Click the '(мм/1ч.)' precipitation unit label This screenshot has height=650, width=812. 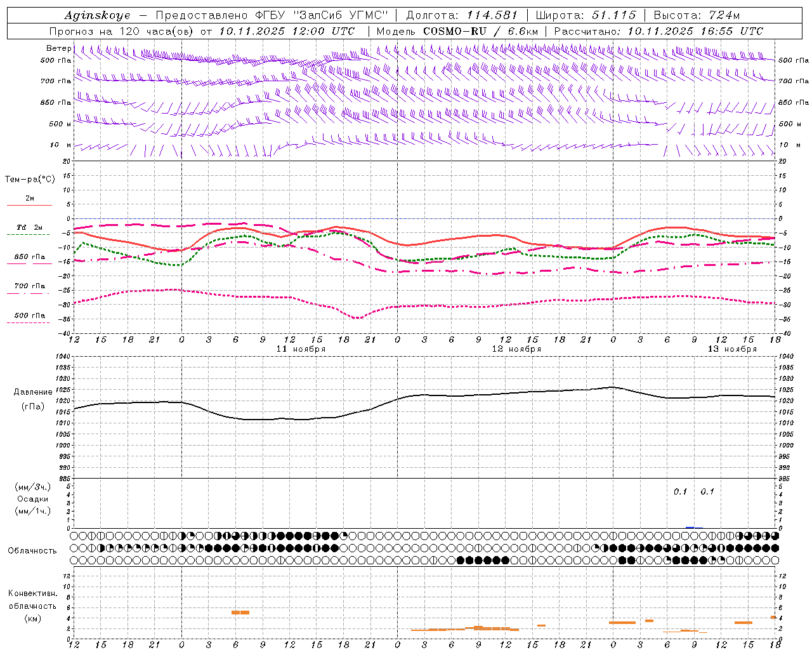click(33, 511)
